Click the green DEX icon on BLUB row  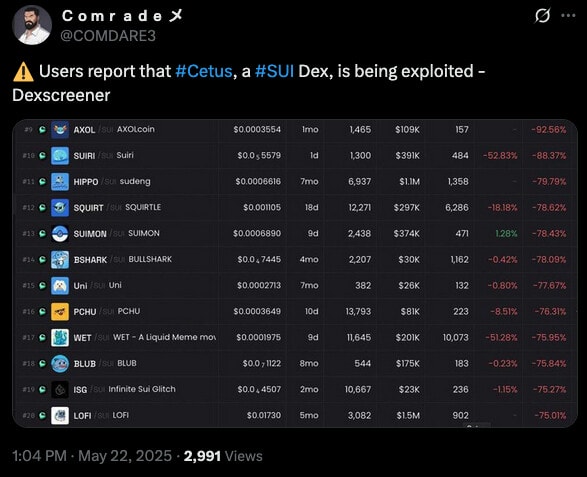[43, 364]
